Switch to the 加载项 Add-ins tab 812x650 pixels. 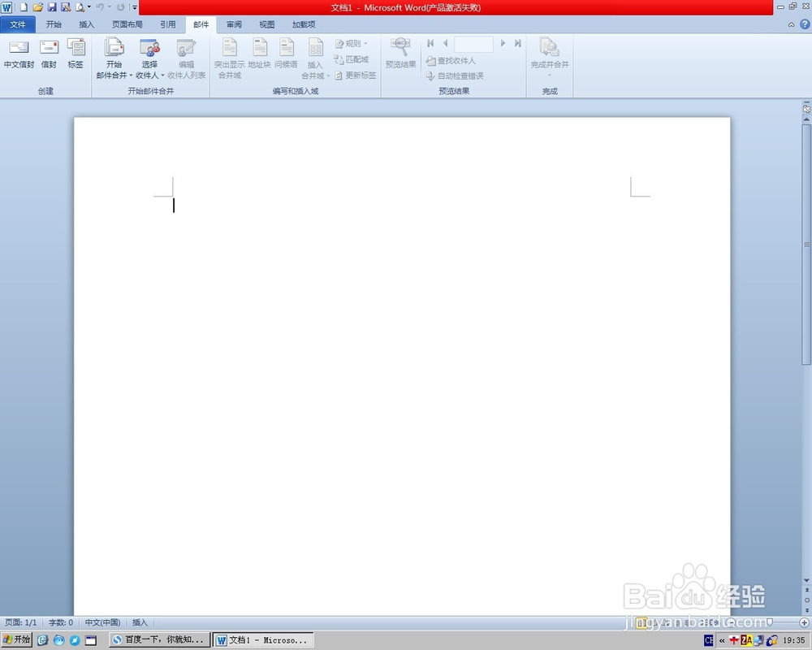tap(304, 24)
